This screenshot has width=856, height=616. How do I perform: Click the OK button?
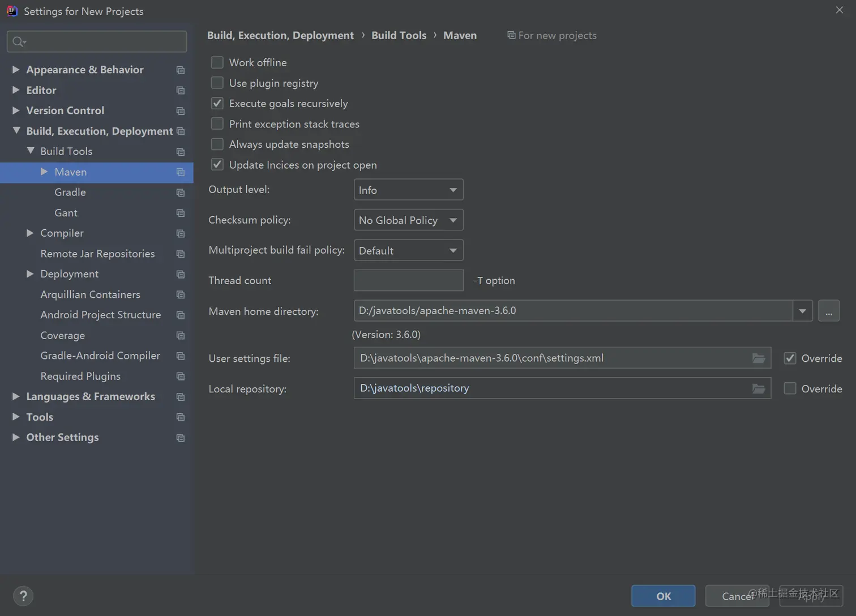click(664, 596)
